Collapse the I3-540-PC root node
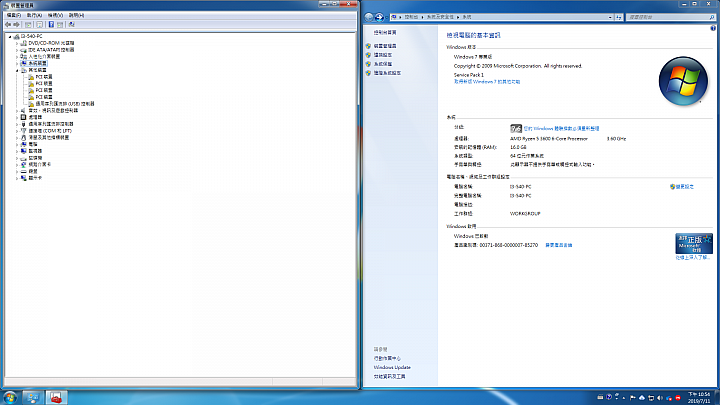Image resolution: width=720 pixels, height=405 pixels. coord(10,36)
